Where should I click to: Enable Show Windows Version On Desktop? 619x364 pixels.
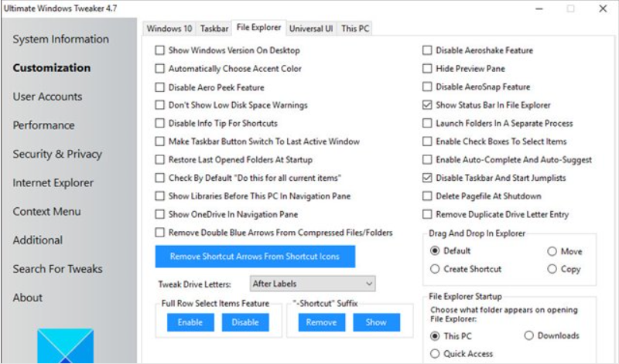(x=160, y=50)
